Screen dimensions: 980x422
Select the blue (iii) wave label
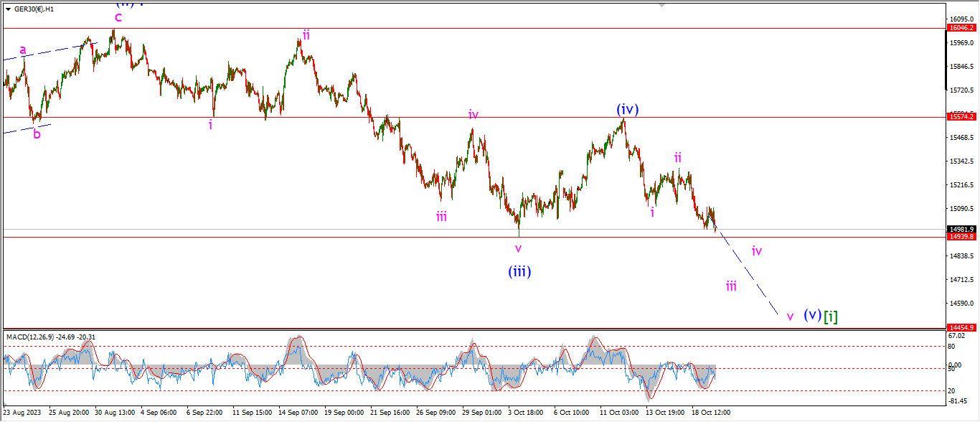[x=519, y=271]
